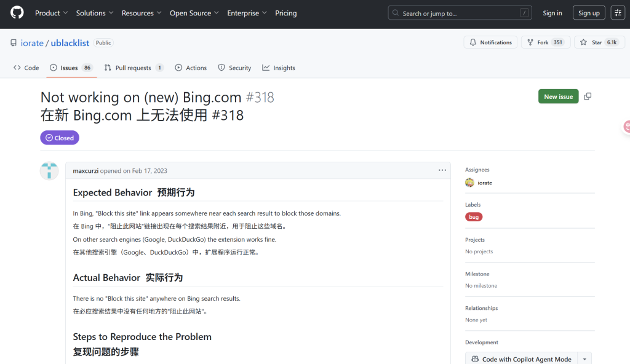
Task: Click the Sign in link
Action: tap(552, 13)
